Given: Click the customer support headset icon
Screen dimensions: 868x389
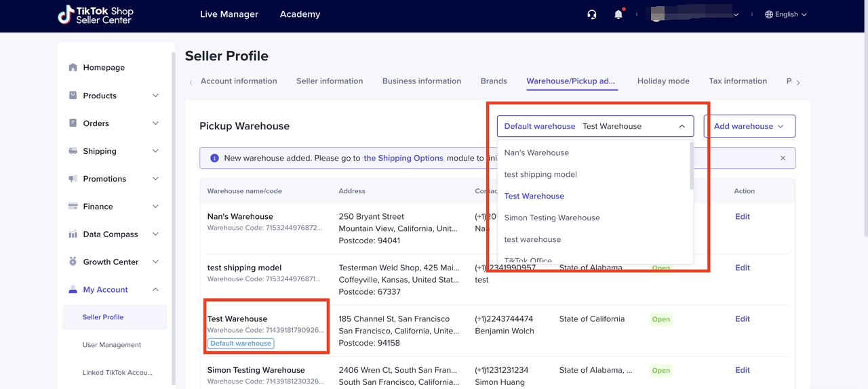Looking at the screenshot, I should point(592,14).
